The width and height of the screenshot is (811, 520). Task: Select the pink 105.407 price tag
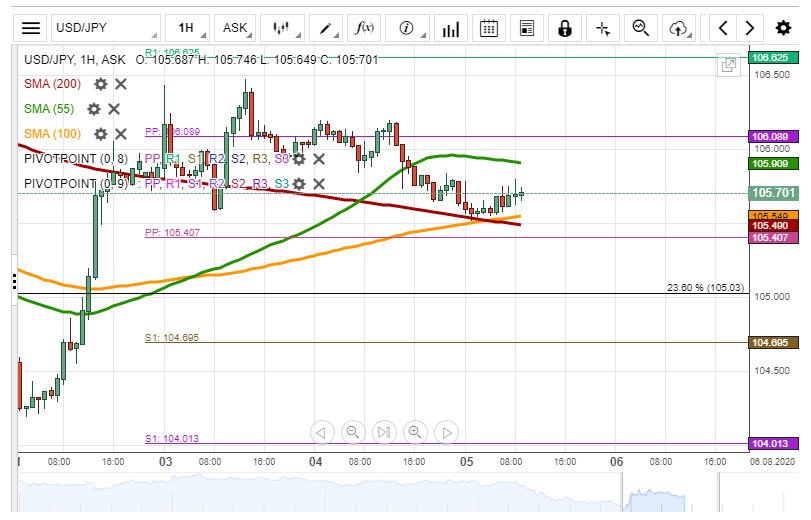click(773, 237)
